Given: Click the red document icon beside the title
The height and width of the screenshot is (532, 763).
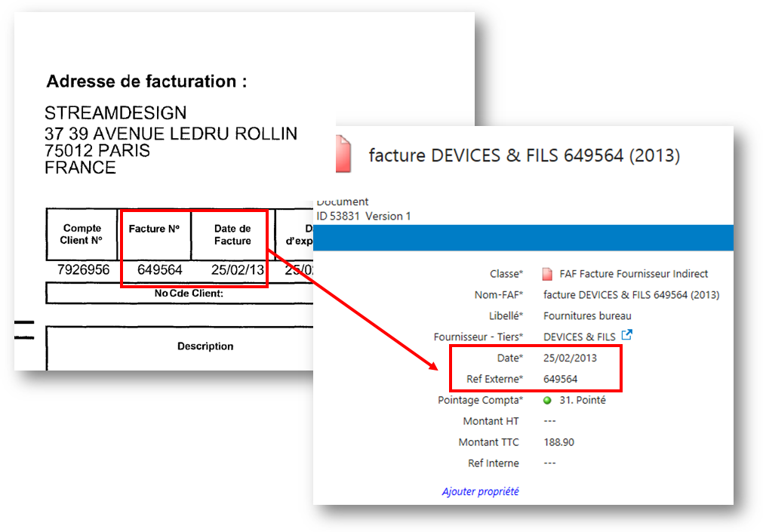Looking at the screenshot, I should (x=343, y=153).
